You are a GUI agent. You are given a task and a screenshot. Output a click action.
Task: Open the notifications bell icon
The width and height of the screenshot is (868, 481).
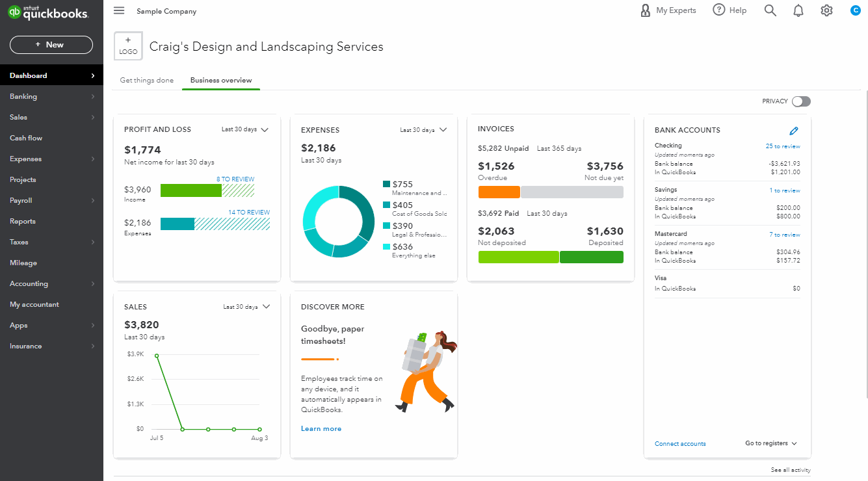tap(798, 10)
